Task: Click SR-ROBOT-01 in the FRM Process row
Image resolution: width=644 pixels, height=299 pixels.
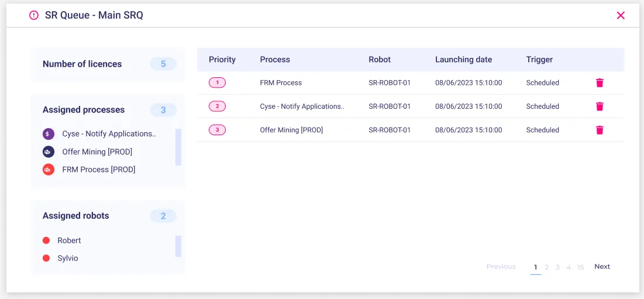Action: tap(390, 83)
